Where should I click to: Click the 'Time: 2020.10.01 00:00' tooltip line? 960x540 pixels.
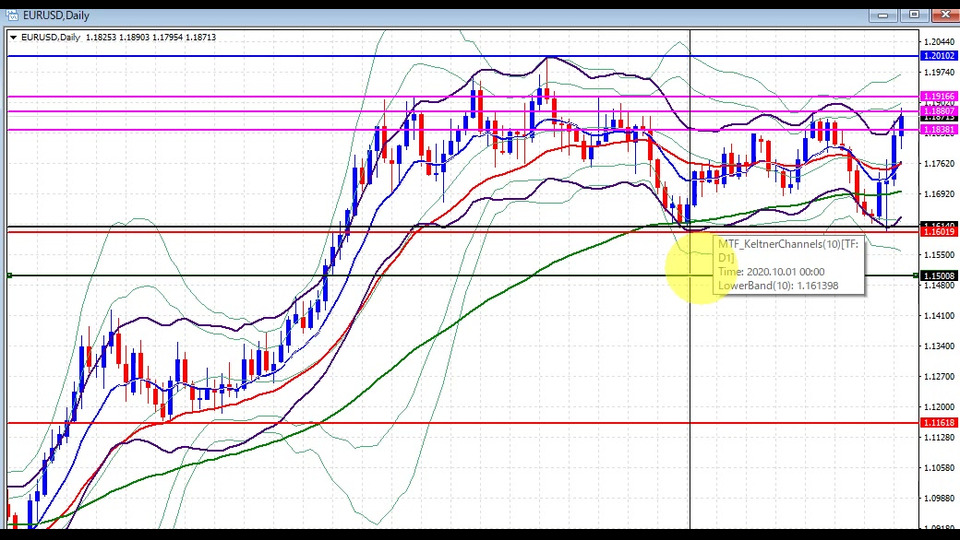tap(771, 272)
